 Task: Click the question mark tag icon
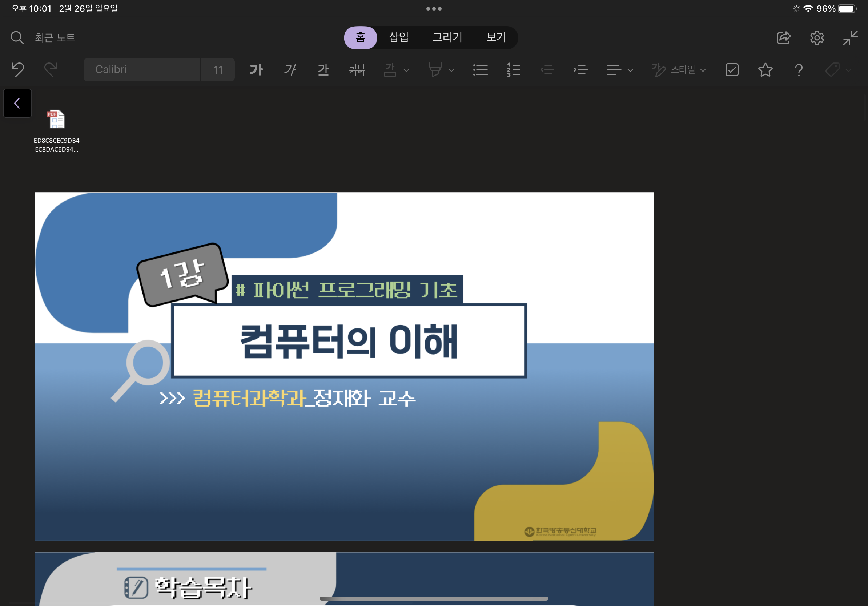pos(799,69)
